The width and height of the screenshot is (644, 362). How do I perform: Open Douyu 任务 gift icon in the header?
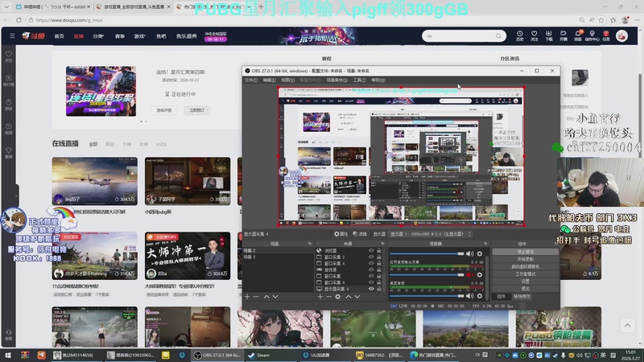(x=606, y=35)
